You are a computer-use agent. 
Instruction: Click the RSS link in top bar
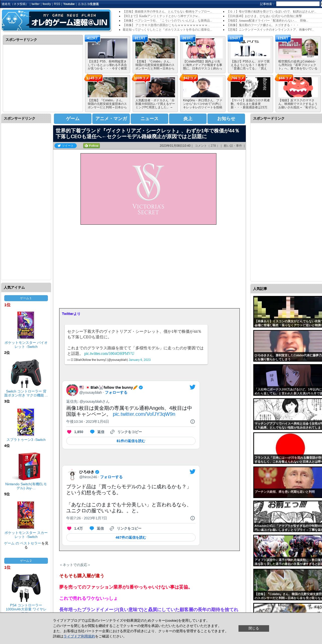[x=57, y=4]
